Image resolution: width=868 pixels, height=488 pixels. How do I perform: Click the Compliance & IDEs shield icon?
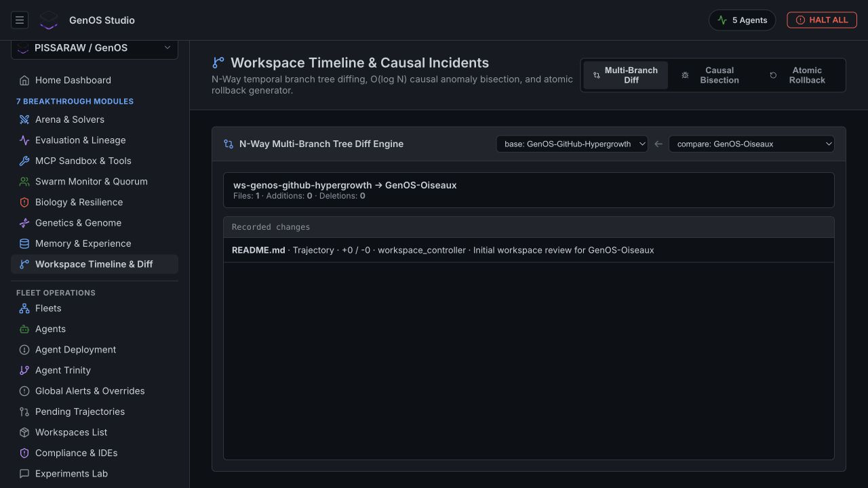coord(24,453)
